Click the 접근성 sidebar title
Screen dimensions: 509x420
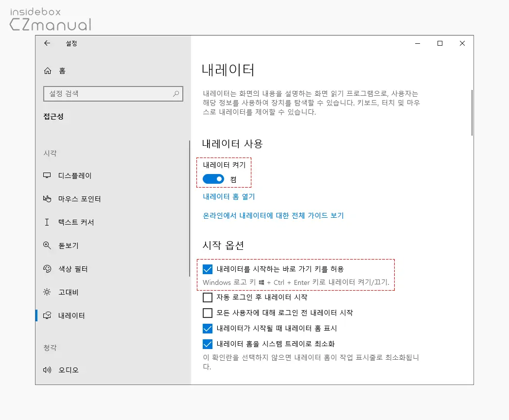click(x=53, y=117)
